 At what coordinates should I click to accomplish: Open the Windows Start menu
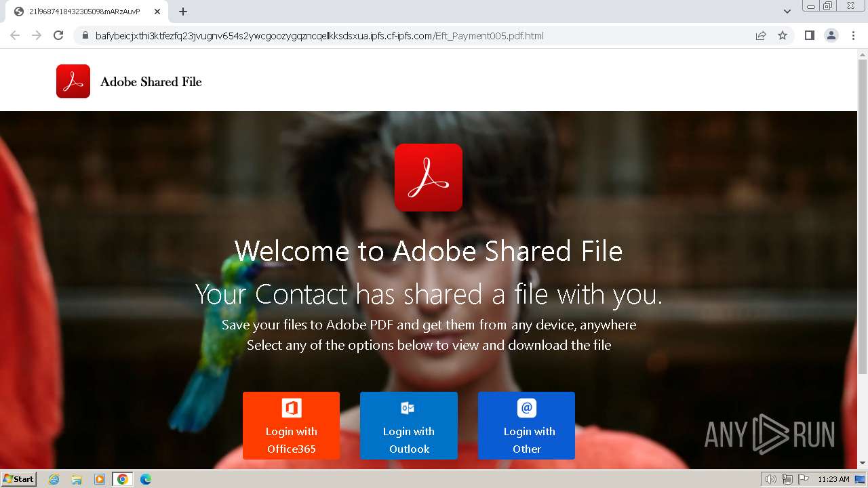tap(19, 479)
